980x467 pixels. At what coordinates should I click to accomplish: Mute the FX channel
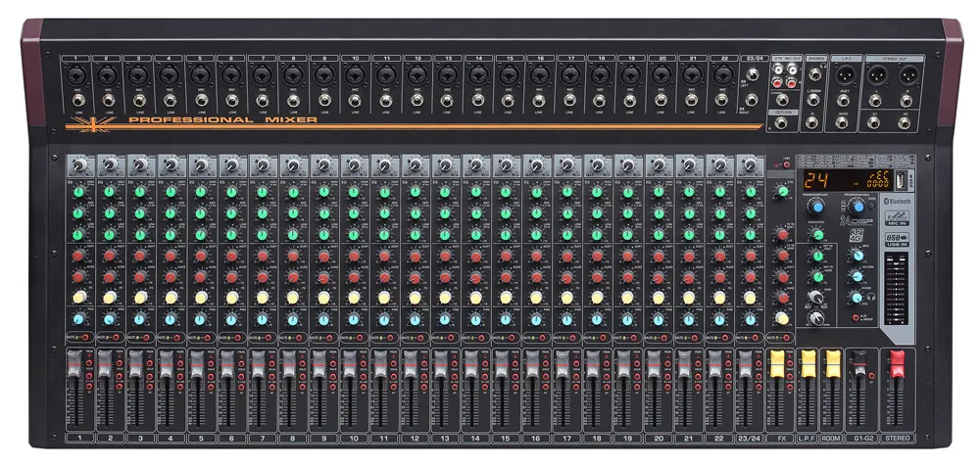(x=786, y=338)
